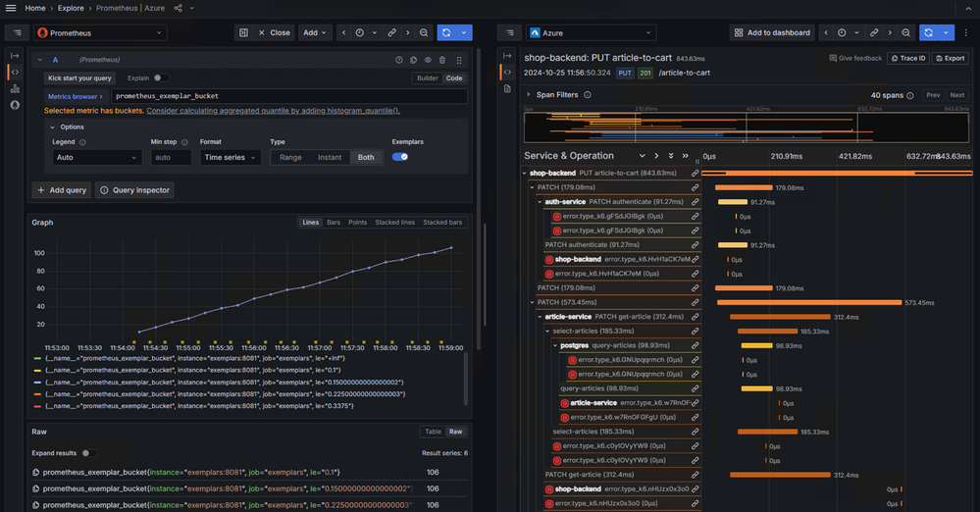Image resolution: width=980 pixels, height=512 pixels.
Task: Disable the Exemplars toggle
Action: (x=400, y=157)
